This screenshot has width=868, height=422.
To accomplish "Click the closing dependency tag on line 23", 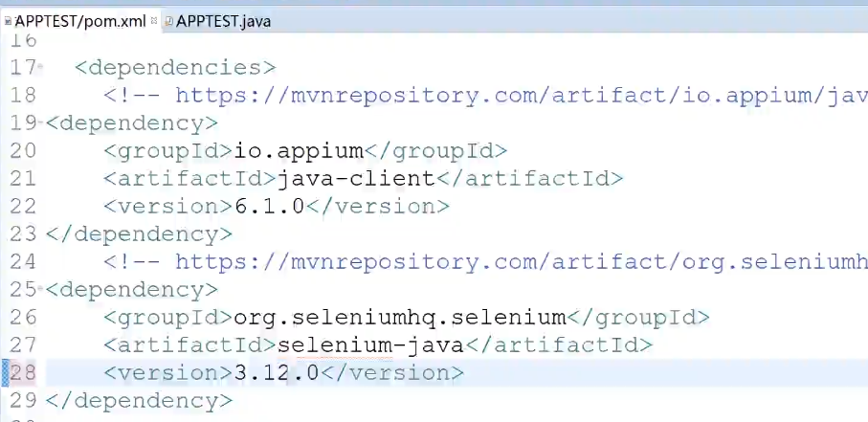I will pyautogui.click(x=139, y=233).
